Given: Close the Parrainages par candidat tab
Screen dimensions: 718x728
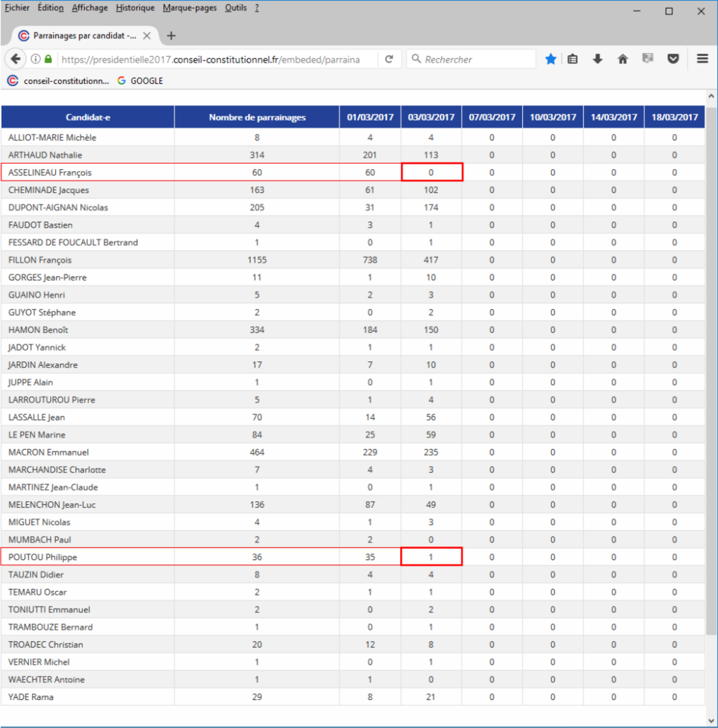Looking at the screenshot, I should [147, 36].
